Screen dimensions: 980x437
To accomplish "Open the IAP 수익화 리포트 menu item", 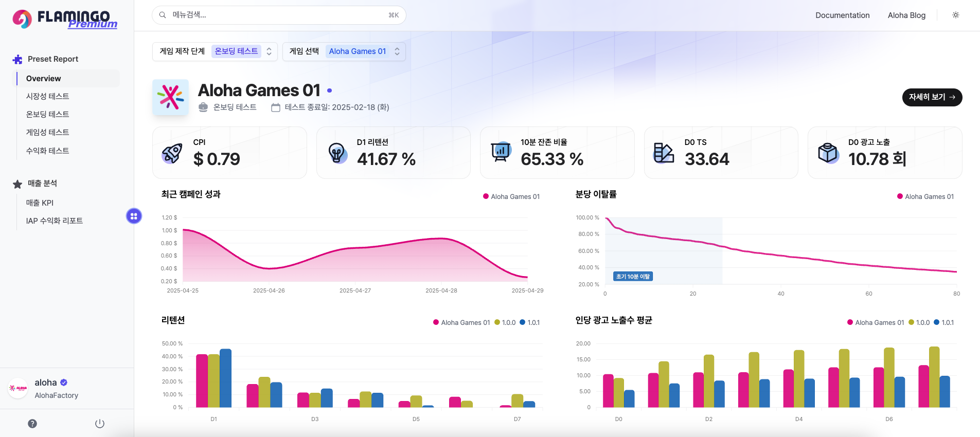I will [x=55, y=221].
